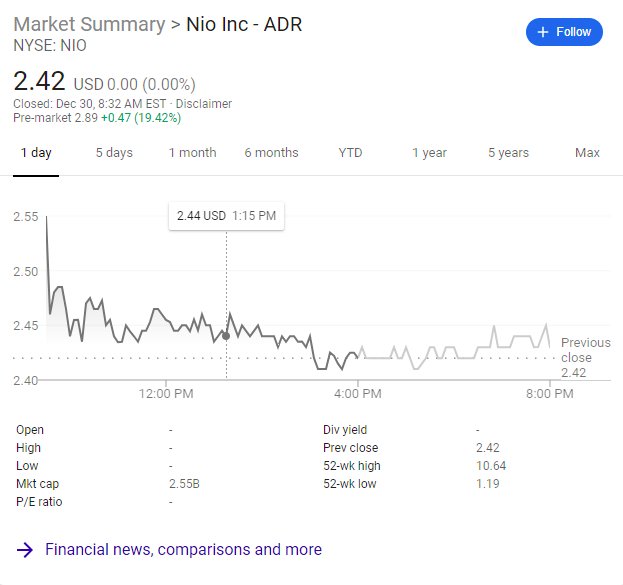Open the Disclaimer link
The image size is (623, 585).
(x=203, y=104)
